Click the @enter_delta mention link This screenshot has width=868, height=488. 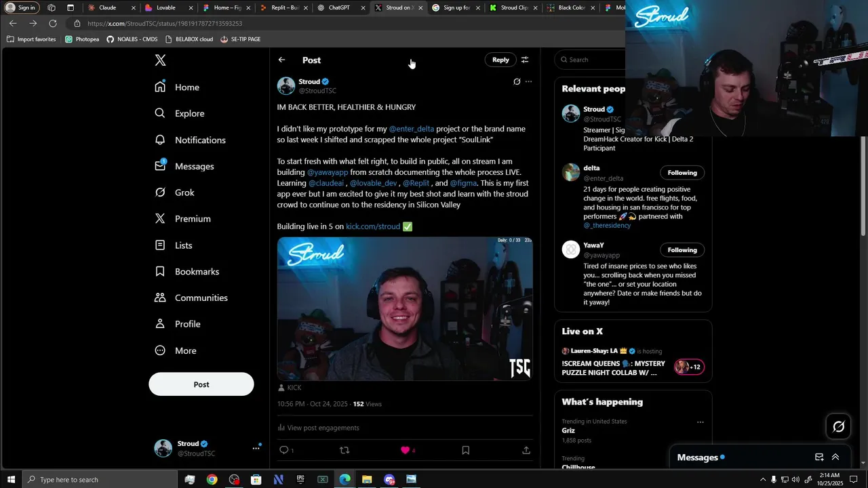tap(412, 129)
